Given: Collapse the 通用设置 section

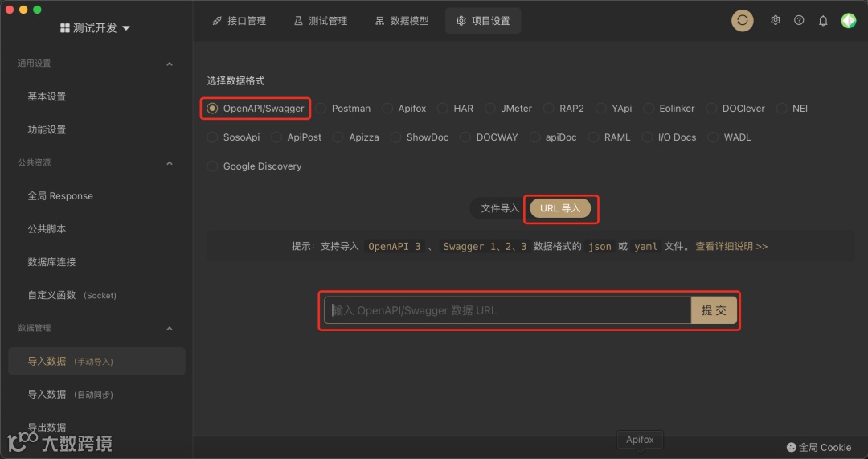Looking at the screenshot, I should pyautogui.click(x=170, y=64).
